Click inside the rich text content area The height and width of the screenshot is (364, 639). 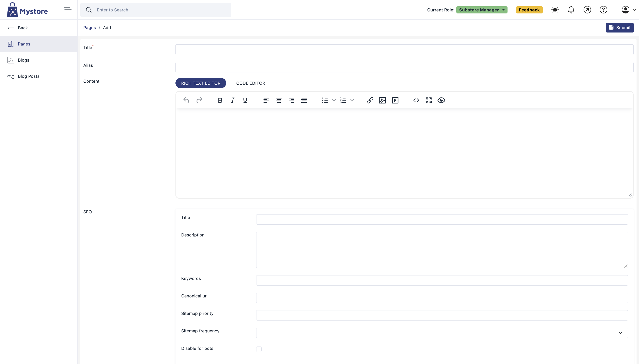404,149
